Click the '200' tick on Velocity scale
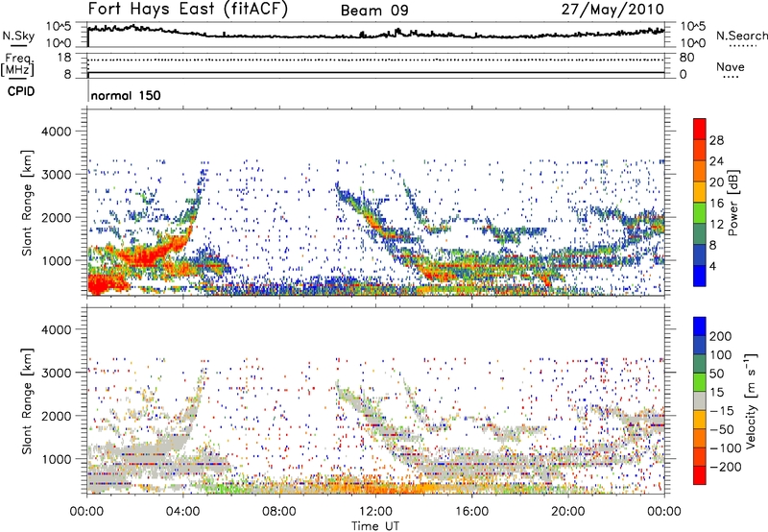The height and width of the screenshot is (532, 768). [721, 336]
